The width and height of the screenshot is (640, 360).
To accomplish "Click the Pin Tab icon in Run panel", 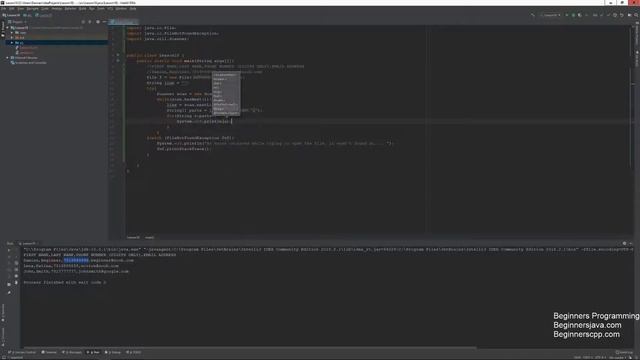I will 9,293.
